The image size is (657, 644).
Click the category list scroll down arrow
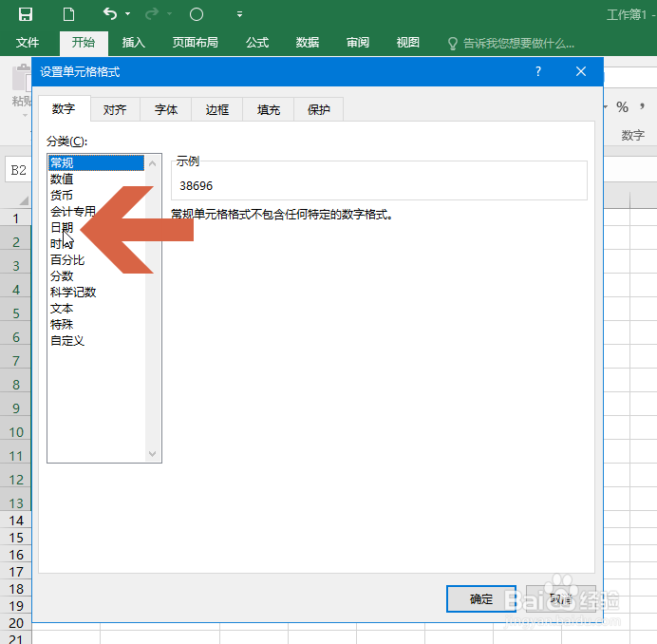click(153, 454)
